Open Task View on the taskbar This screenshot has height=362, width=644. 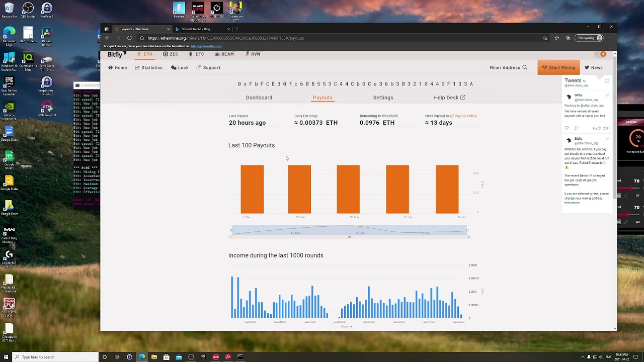tap(117, 357)
